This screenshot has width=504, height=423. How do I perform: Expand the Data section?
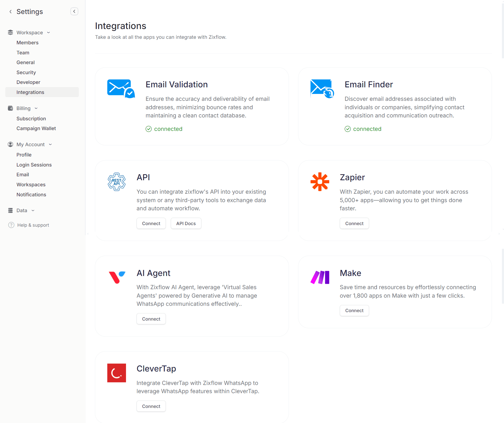[x=33, y=210]
